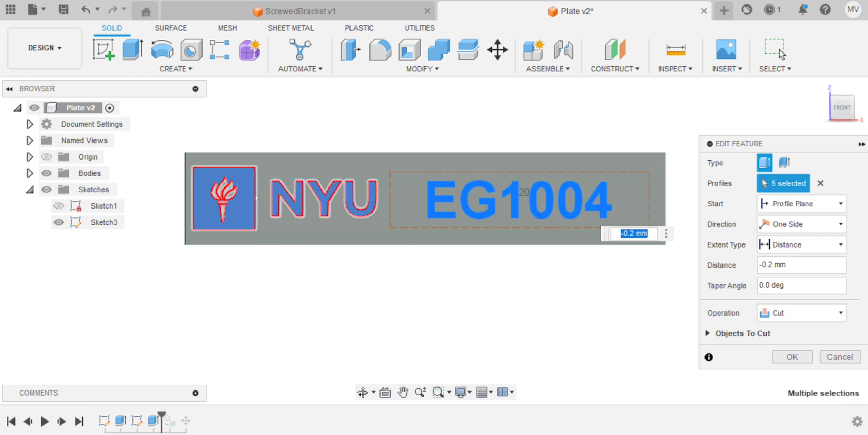The image size is (868, 435).
Task: Open the data panel grid icon
Action: [x=10, y=9]
